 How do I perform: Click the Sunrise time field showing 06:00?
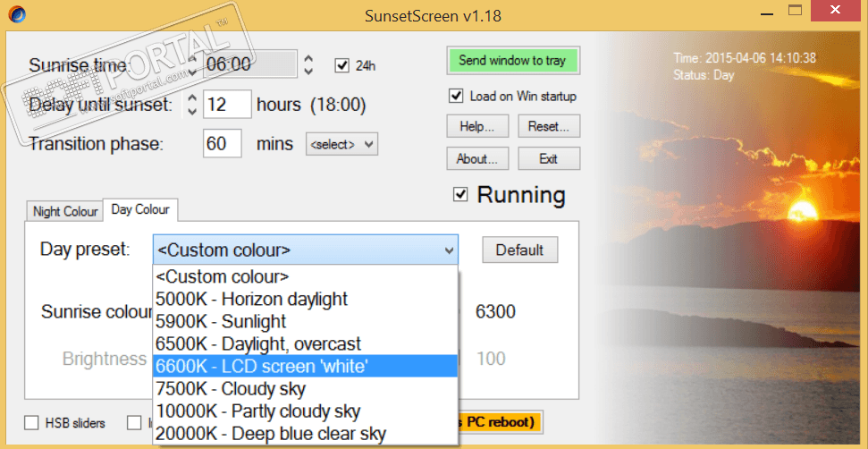pos(250,64)
